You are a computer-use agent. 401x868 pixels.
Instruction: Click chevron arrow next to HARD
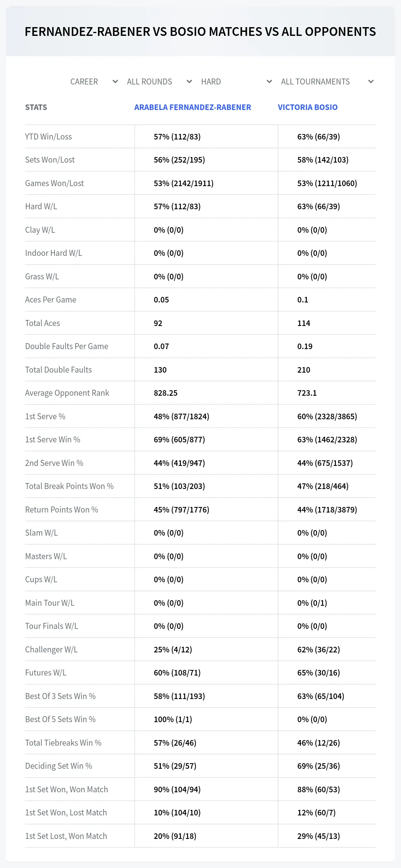click(269, 82)
